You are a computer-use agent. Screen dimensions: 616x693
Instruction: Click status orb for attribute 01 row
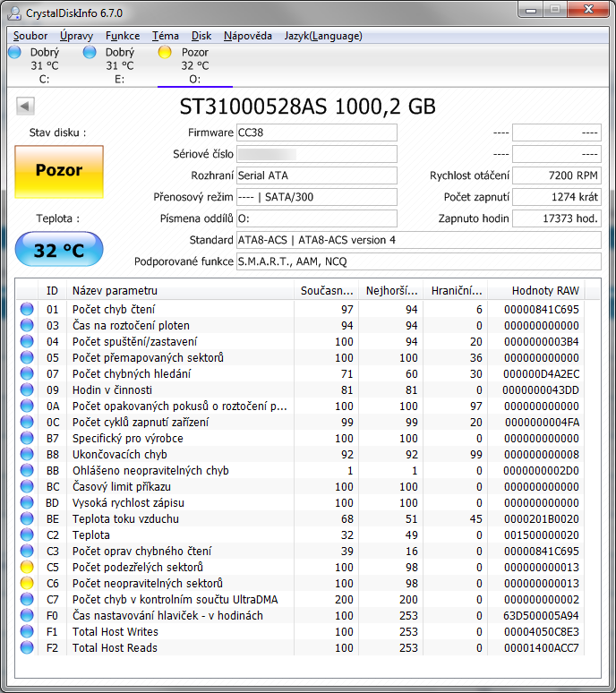point(27,309)
